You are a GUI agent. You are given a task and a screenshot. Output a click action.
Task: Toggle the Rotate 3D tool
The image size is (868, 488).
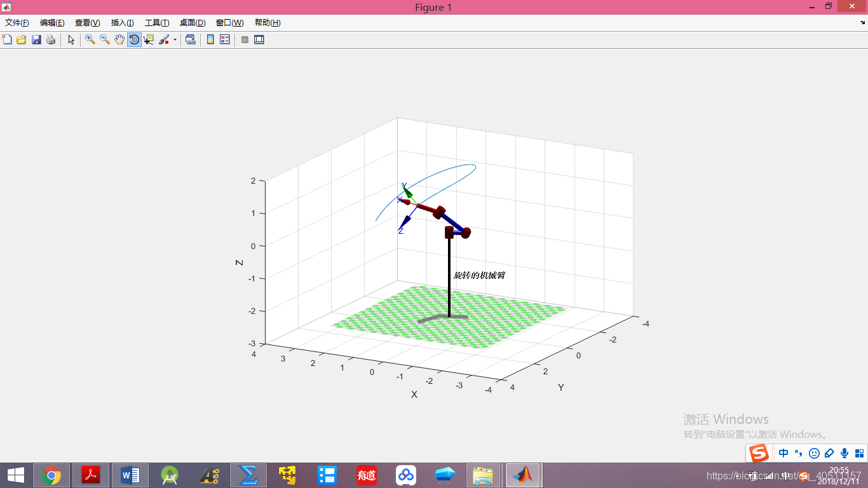coord(134,39)
